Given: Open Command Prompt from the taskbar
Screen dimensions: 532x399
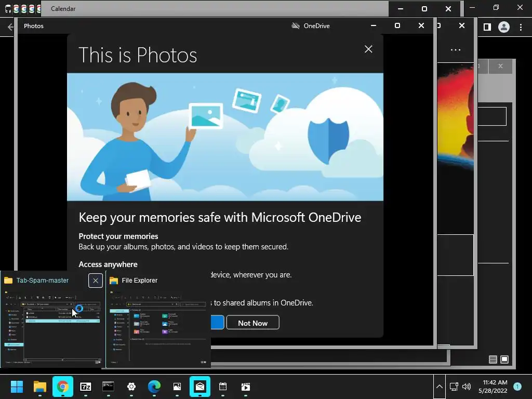Looking at the screenshot, I should [x=108, y=387].
